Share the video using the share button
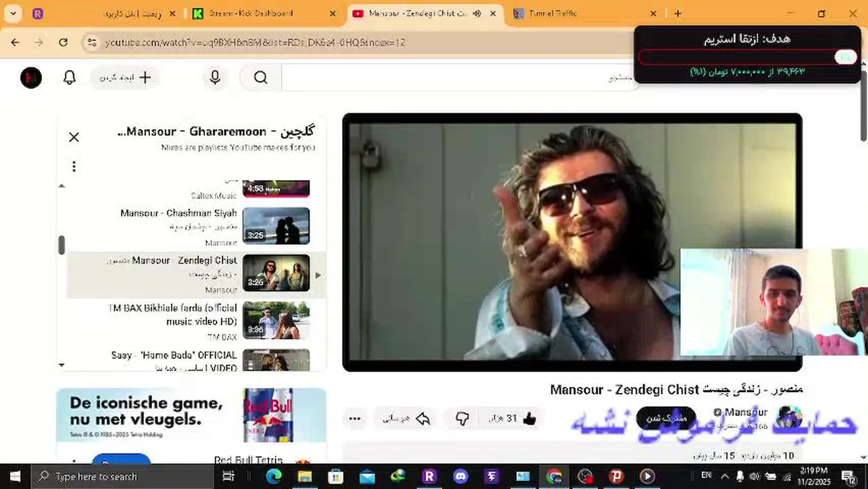The height and width of the screenshot is (489, 868). point(407,418)
